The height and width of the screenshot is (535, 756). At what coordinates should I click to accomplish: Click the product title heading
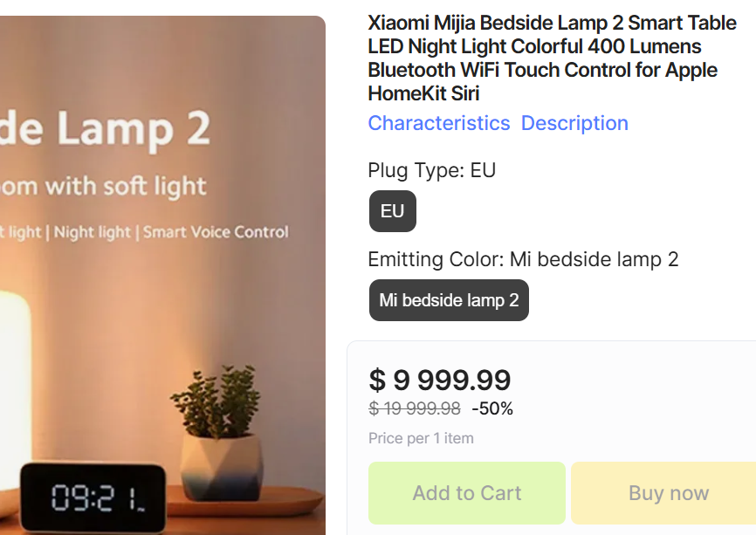coord(552,58)
